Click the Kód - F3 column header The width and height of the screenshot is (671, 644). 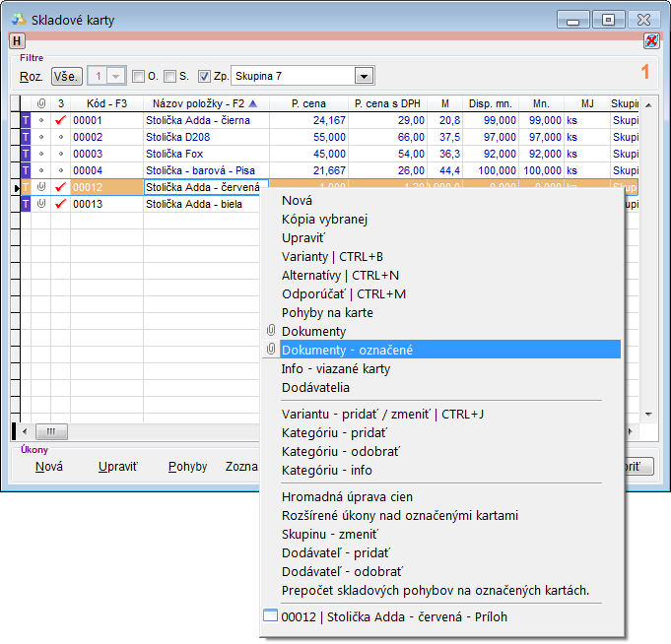(x=106, y=103)
